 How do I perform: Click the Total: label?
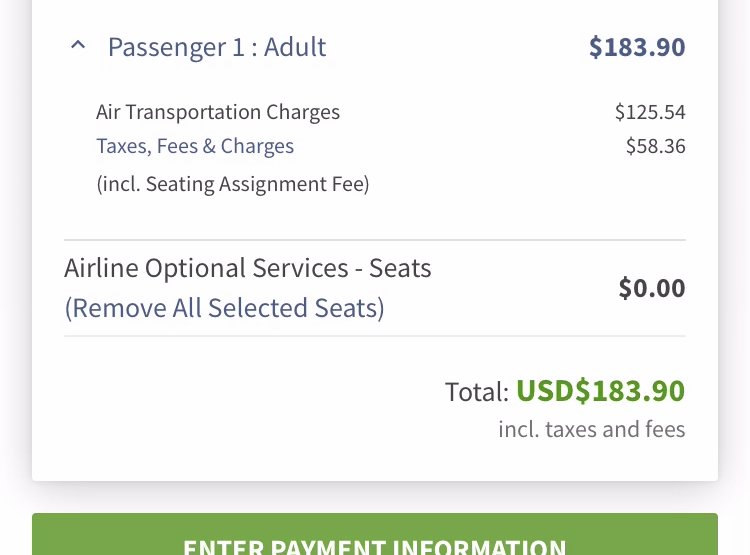click(477, 391)
